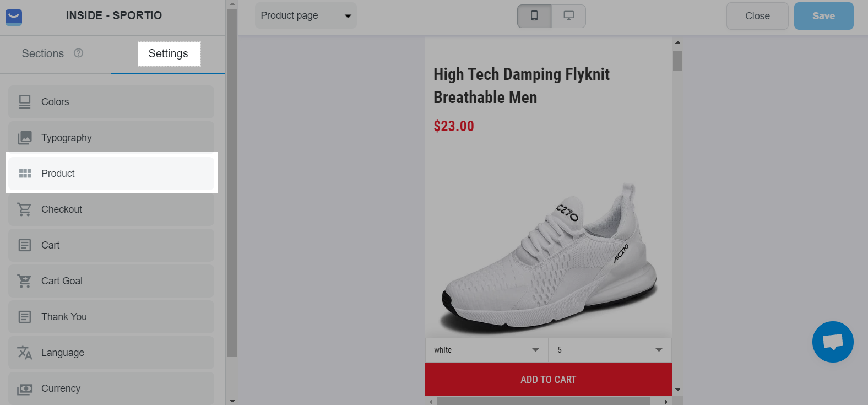This screenshot has width=868, height=405.
Task: Switch to mobile preview mode
Action: (534, 16)
